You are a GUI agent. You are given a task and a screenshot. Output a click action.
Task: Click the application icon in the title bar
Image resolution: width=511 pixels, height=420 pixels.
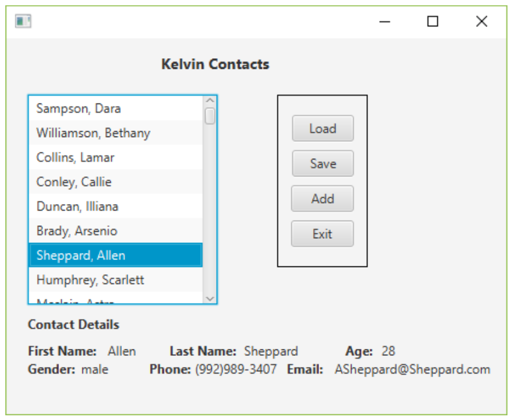[x=24, y=22]
